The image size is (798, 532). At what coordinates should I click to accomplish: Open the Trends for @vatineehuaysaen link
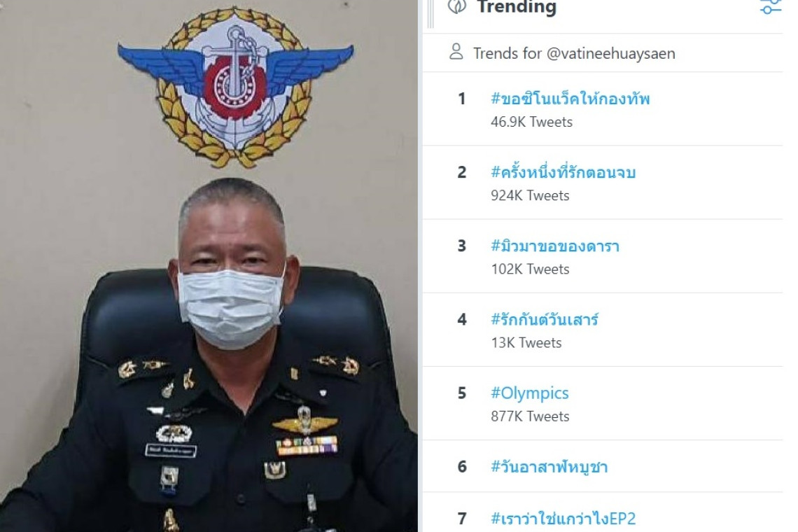coord(574,53)
